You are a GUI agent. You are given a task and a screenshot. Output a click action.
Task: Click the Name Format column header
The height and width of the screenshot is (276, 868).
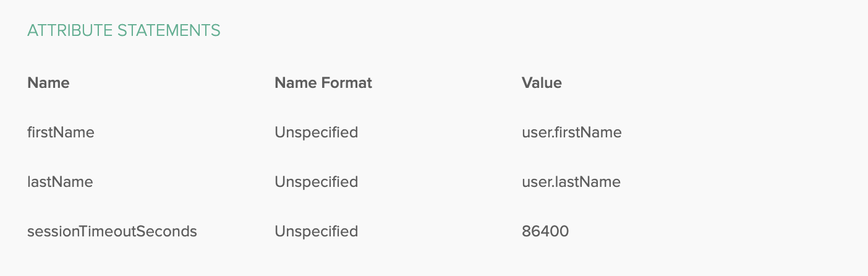[x=323, y=83]
